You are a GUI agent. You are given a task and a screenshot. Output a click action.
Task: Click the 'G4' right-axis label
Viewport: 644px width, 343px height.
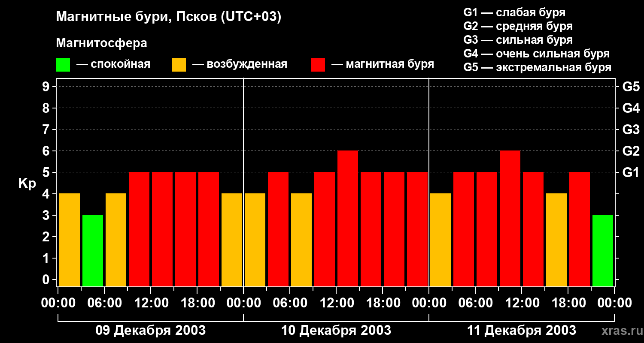point(631,108)
